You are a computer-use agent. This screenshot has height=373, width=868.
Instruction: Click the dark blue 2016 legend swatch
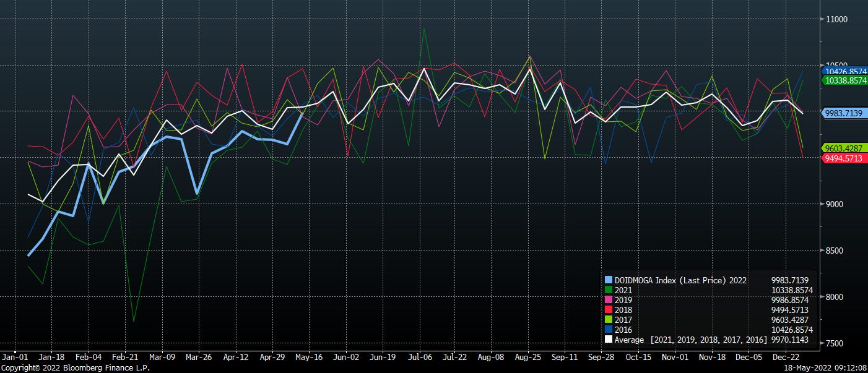[x=609, y=330]
